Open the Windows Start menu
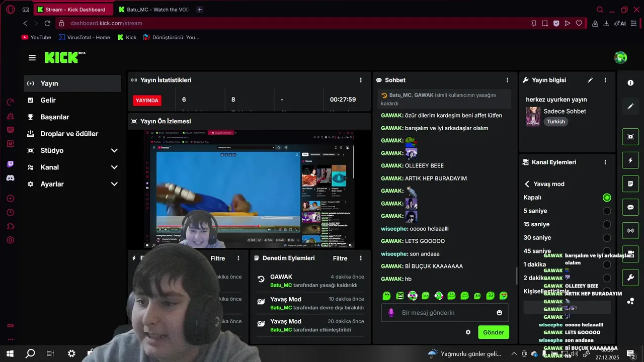 coord(10,353)
